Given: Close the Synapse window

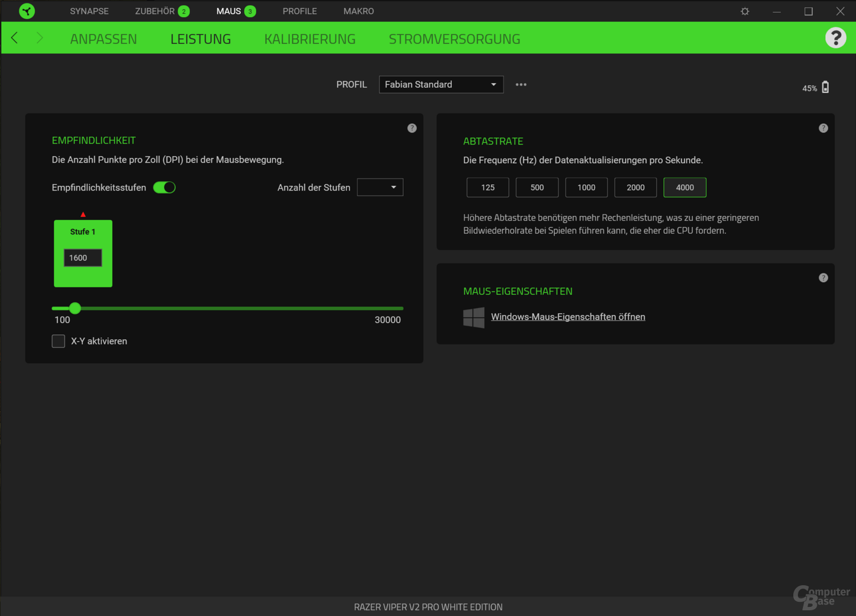Looking at the screenshot, I should click(x=841, y=11).
